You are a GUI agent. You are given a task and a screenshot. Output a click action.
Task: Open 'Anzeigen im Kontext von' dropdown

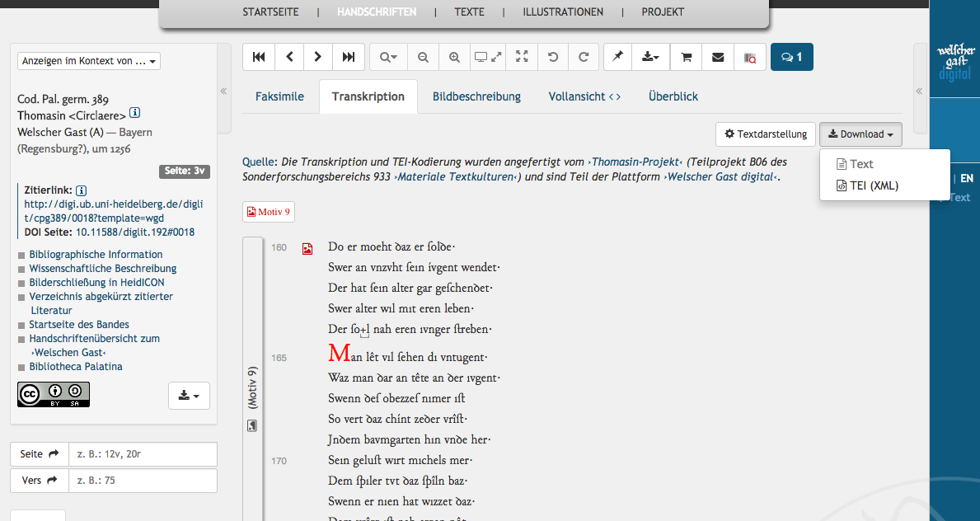tap(89, 61)
